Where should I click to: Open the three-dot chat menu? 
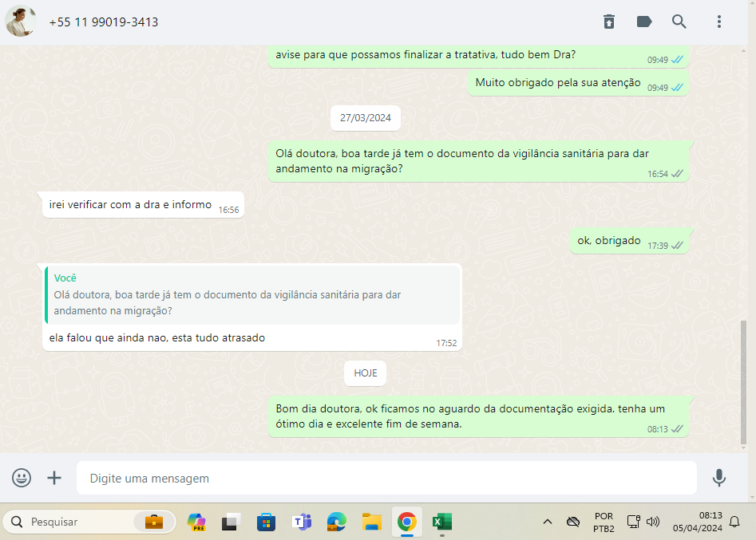pos(719,22)
